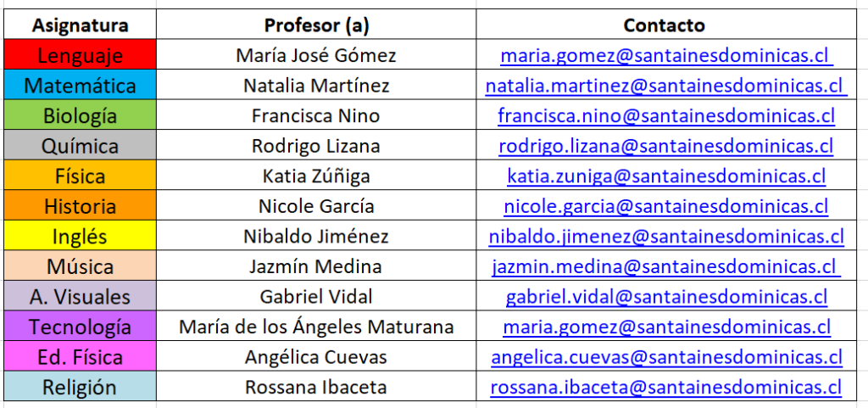The width and height of the screenshot is (868, 408).
Task: Select the Contacto header cell
Action: 664,25
